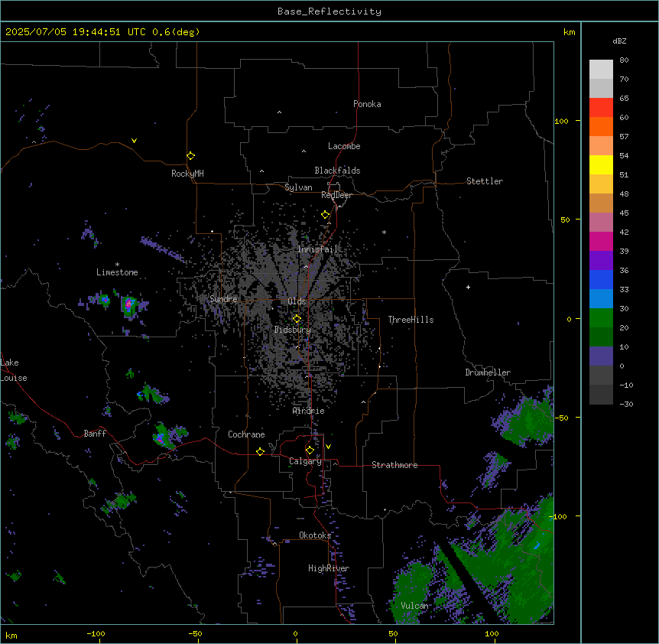Click the yellow V marker northwest of RockyMH
Screen dimensions: 659x644
[134, 141]
